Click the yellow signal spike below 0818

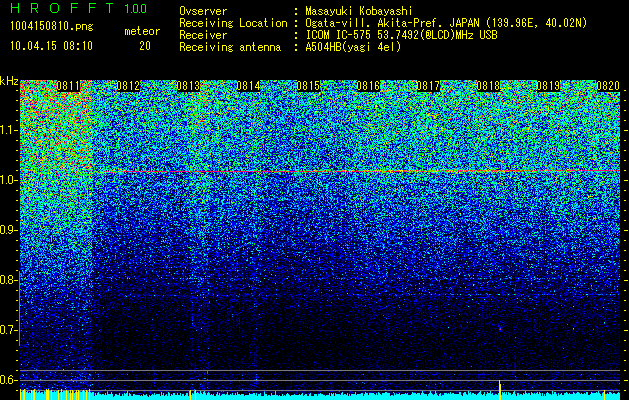[499, 390]
